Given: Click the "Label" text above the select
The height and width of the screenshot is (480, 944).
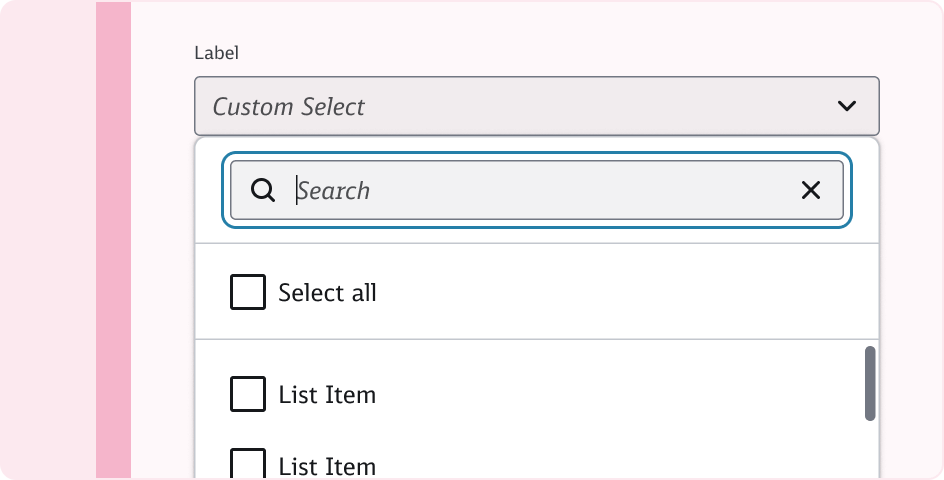Looking at the screenshot, I should [x=217, y=52].
